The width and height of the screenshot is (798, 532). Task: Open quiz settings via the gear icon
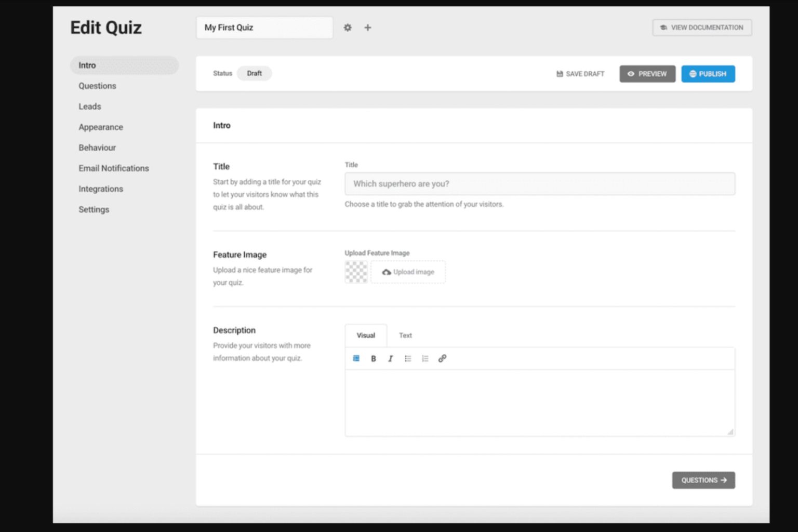coord(347,28)
